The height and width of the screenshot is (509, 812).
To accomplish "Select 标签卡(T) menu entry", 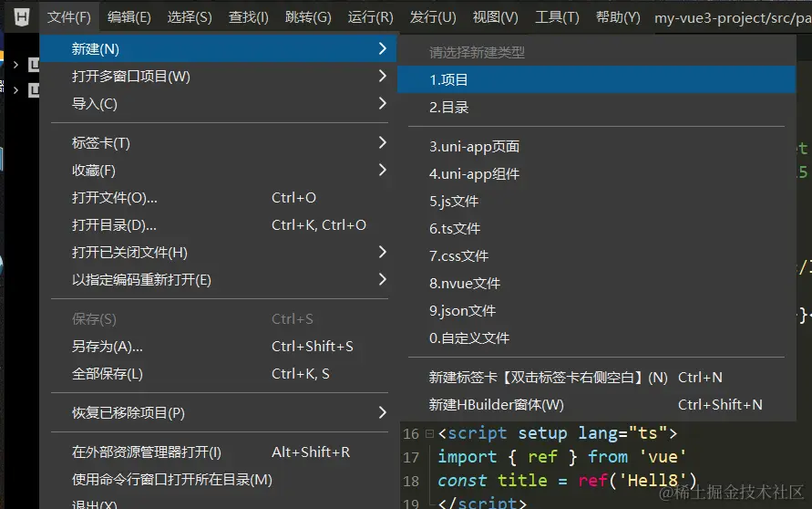I will coord(218,142).
